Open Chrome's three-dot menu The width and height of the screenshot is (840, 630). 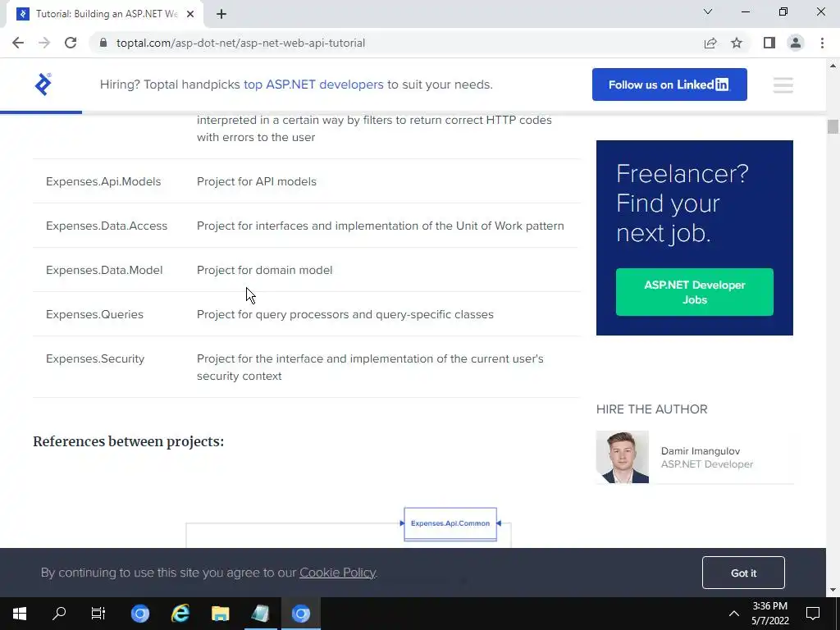822,43
